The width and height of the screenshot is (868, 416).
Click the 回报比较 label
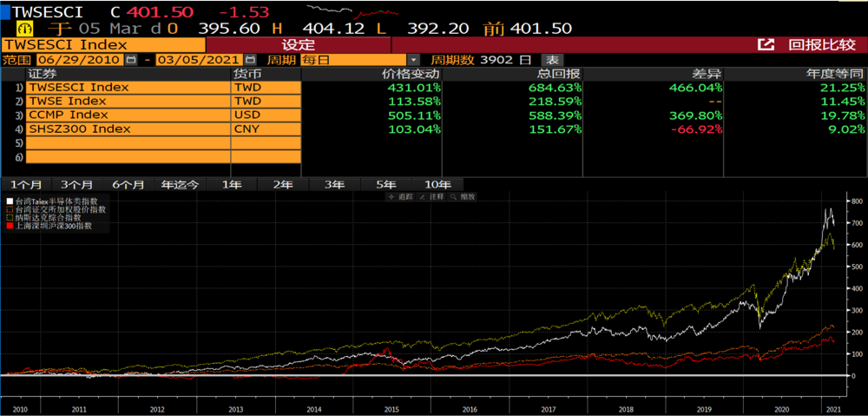click(x=822, y=45)
